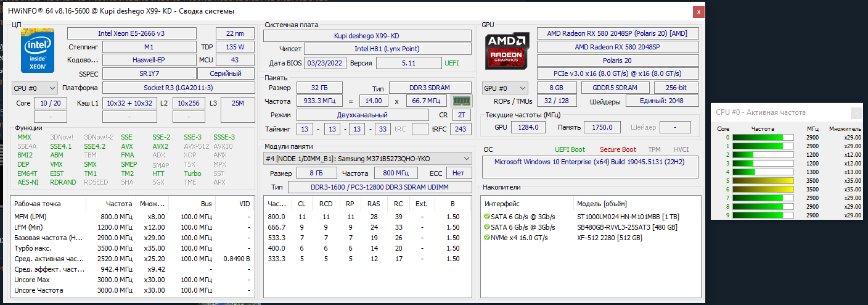The height and width of the screenshot is (305, 868).
Task: Click the 22 nm process field
Action: (234, 33)
